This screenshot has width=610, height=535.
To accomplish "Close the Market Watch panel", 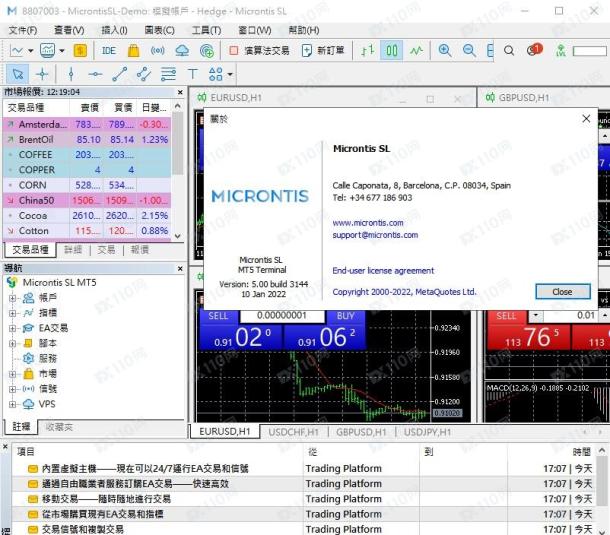I will pos(180,92).
